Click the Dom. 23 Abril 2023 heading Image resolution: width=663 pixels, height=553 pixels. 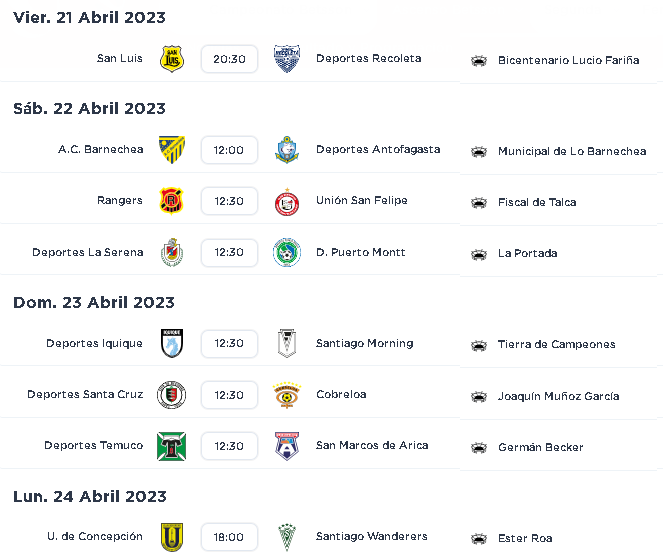[x=94, y=302]
